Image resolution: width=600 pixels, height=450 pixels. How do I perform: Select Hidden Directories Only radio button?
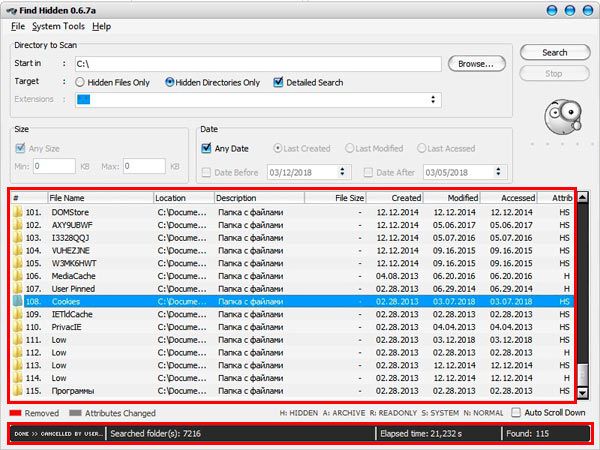coord(169,82)
